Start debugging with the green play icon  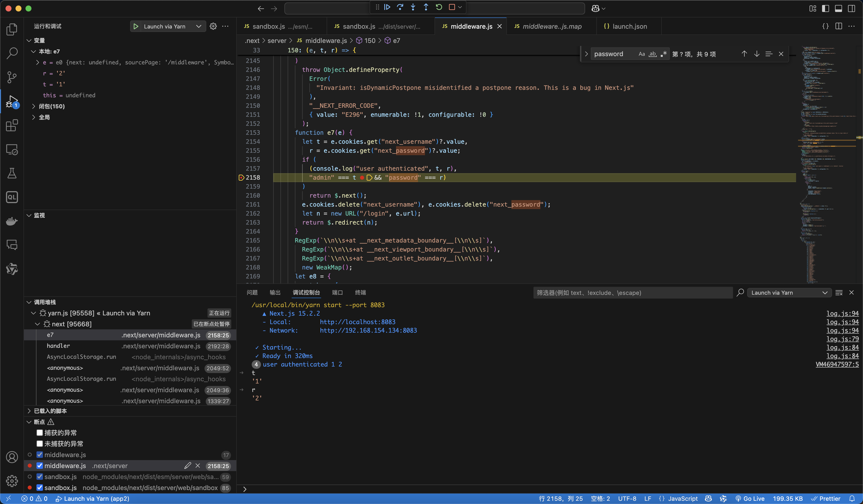tap(136, 26)
